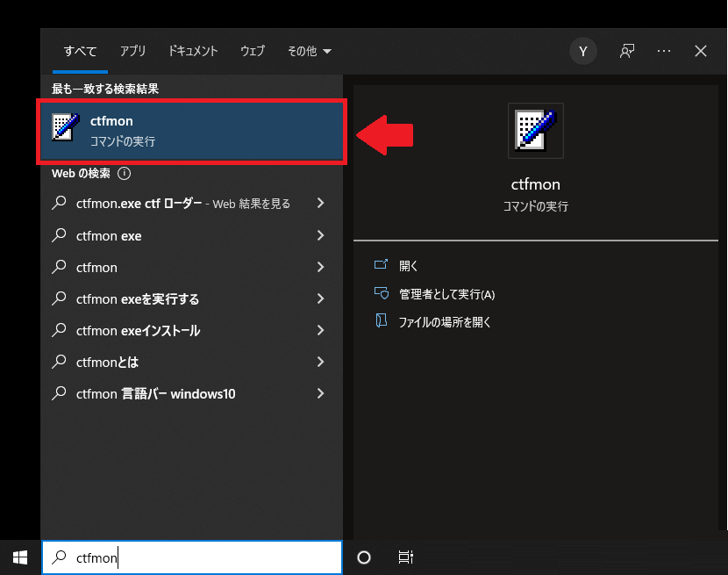Click 管理者として実行(A)
The image size is (728, 575).
[x=447, y=294]
